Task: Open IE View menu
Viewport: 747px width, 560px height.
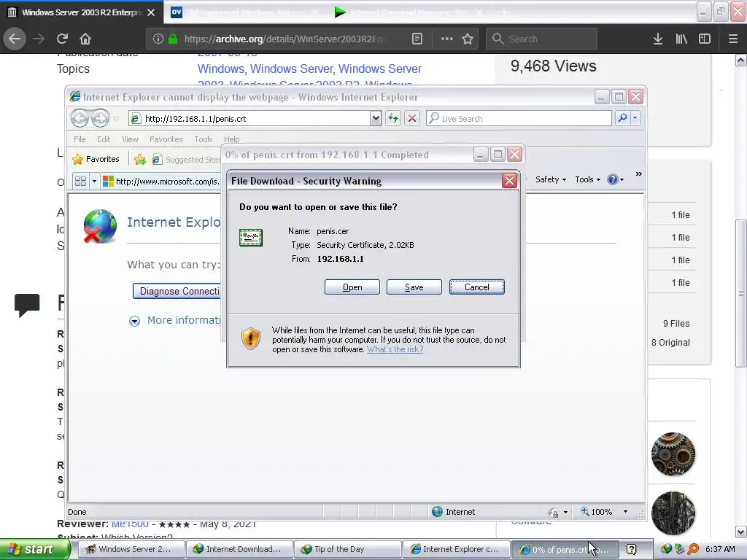Action: pos(130,139)
